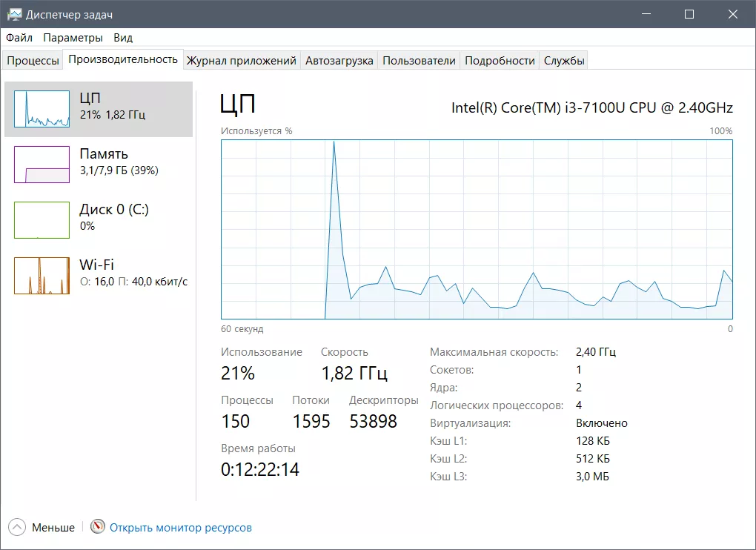This screenshot has height=550, width=756.
Task: Switch to the Производительность tab
Action: pyautogui.click(x=123, y=59)
